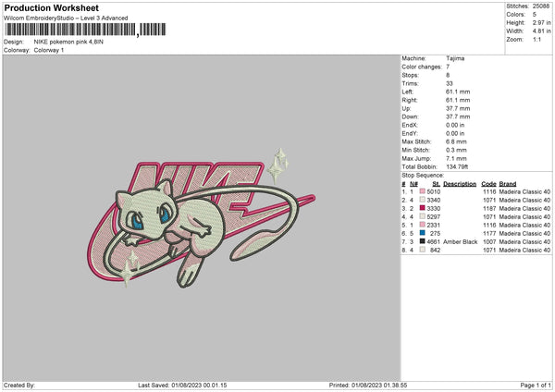Click 'Printed: 01/08/2023 01.38.55' footer
The image size is (555, 392).
368,385
